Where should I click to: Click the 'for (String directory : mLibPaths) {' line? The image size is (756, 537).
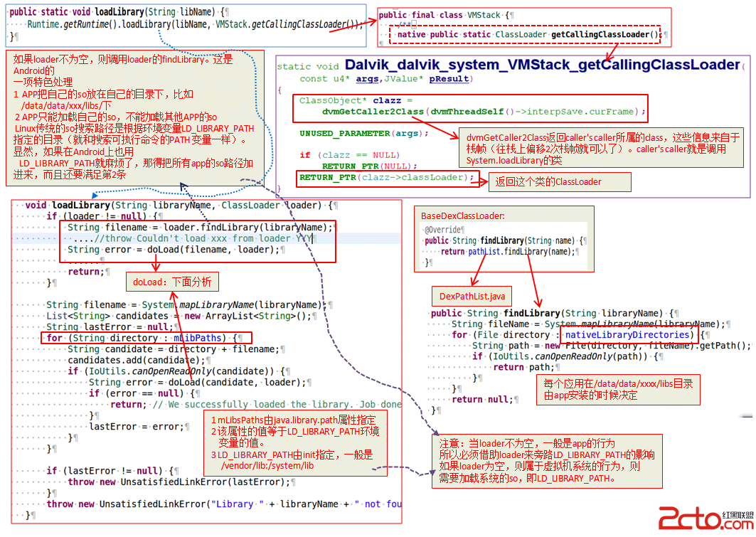tap(142, 339)
